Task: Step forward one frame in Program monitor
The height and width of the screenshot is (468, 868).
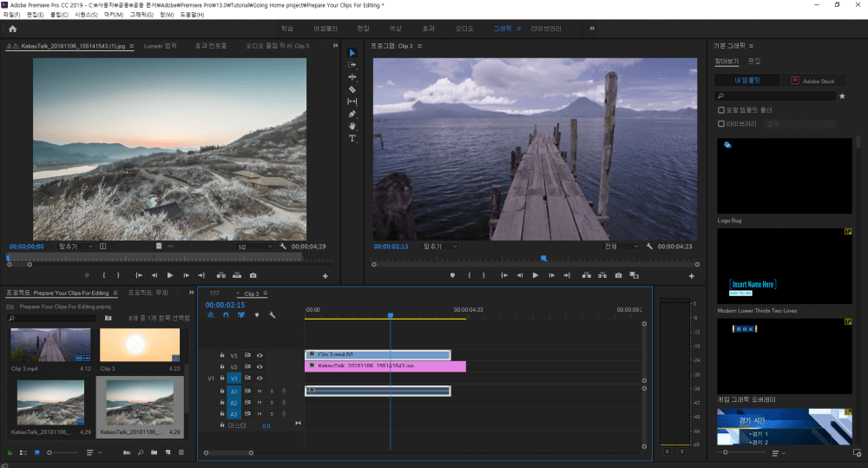Action: click(x=551, y=275)
